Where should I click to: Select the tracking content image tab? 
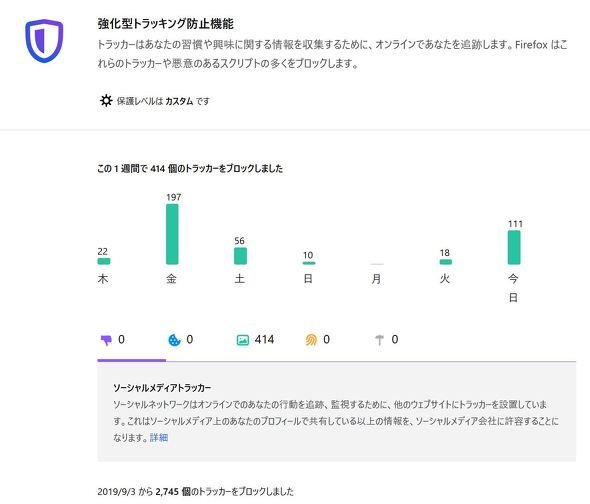point(255,340)
